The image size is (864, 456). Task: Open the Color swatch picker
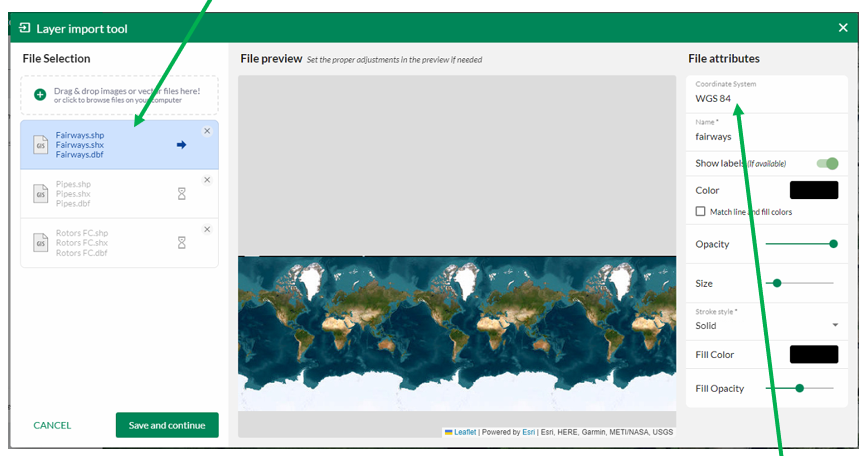[x=814, y=190]
